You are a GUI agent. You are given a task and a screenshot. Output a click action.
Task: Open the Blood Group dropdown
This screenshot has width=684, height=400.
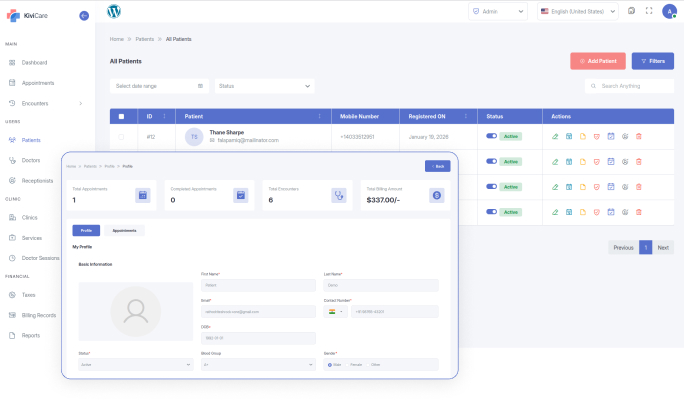258,365
